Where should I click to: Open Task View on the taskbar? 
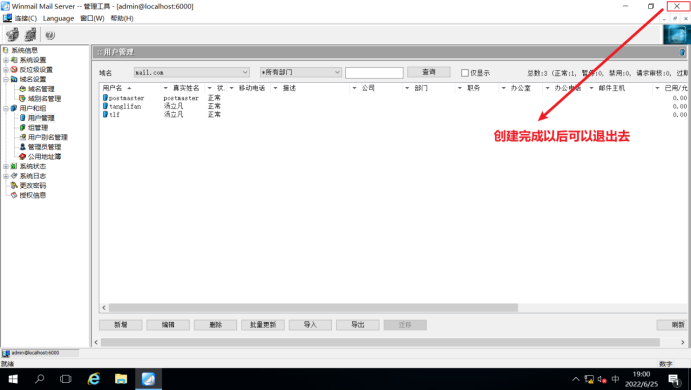[x=66, y=379]
